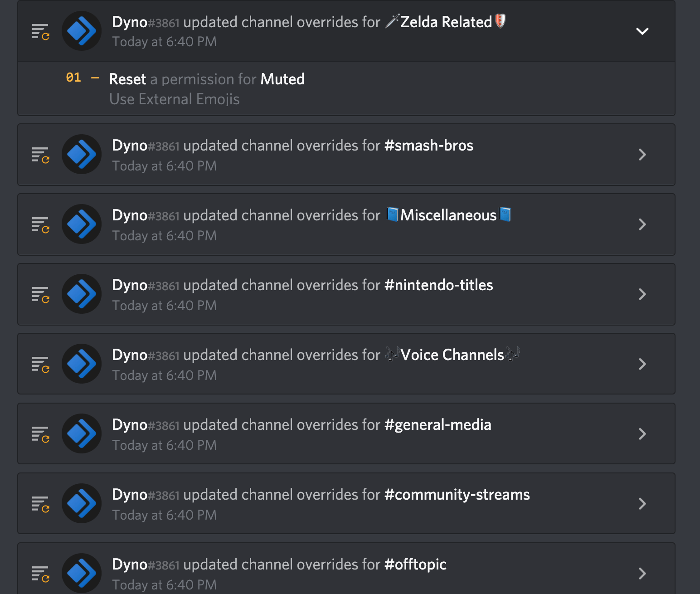Click the Reset permission detail row
Viewport: 700px width, 594px height.
click(x=128, y=79)
